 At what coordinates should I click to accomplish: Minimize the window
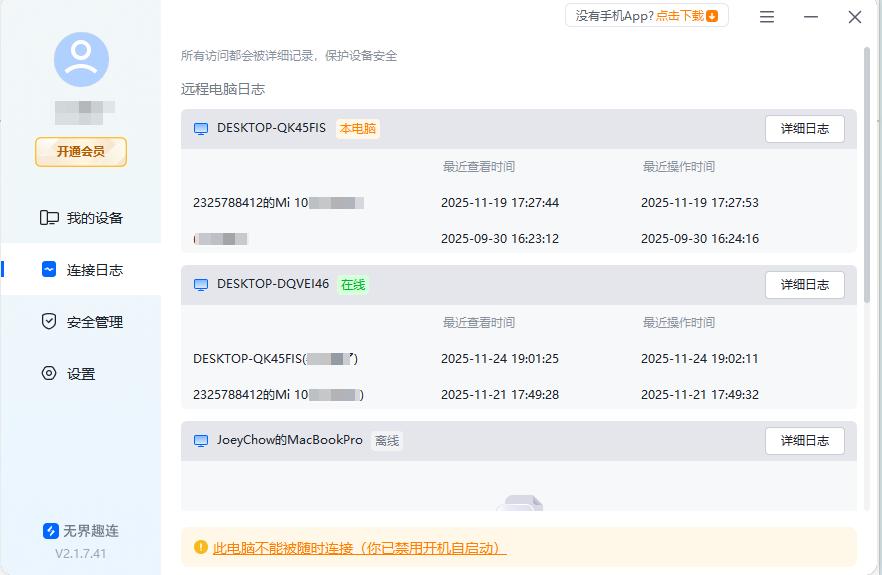pos(811,17)
